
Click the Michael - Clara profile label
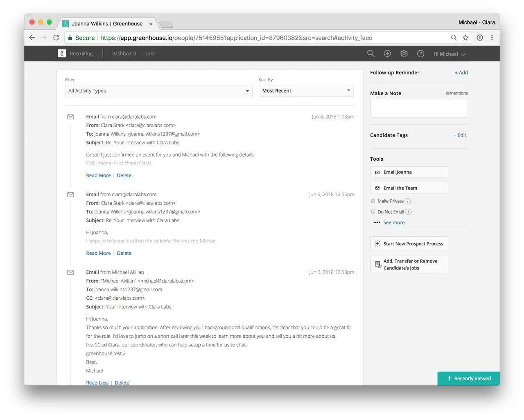pos(477,22)
